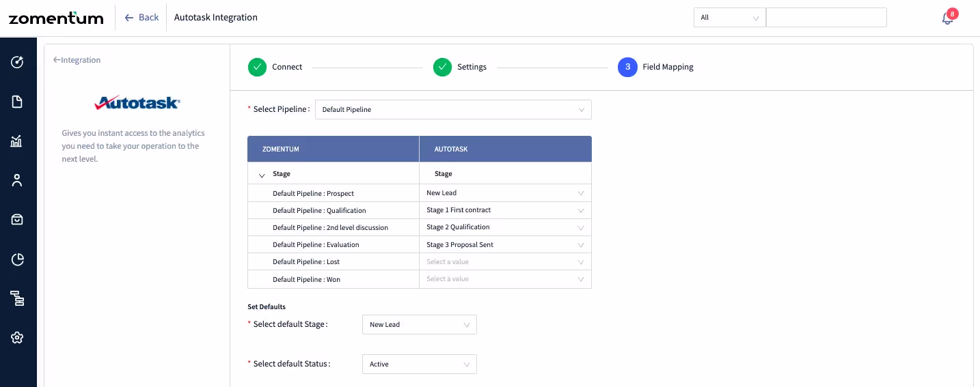Select a value for the Lost stage

505,262
